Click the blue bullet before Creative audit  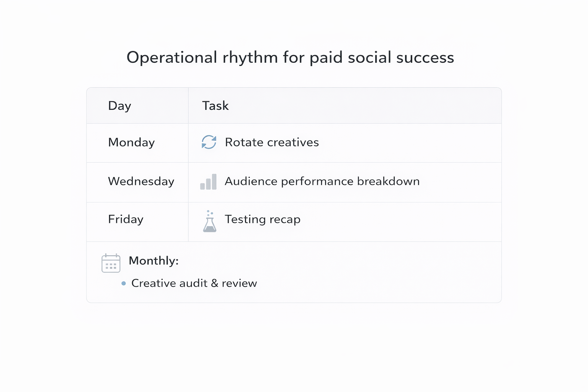click(123, 283)
